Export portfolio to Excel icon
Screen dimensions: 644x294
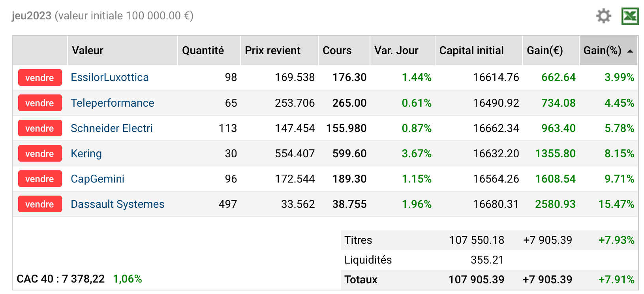coord(630,16)
